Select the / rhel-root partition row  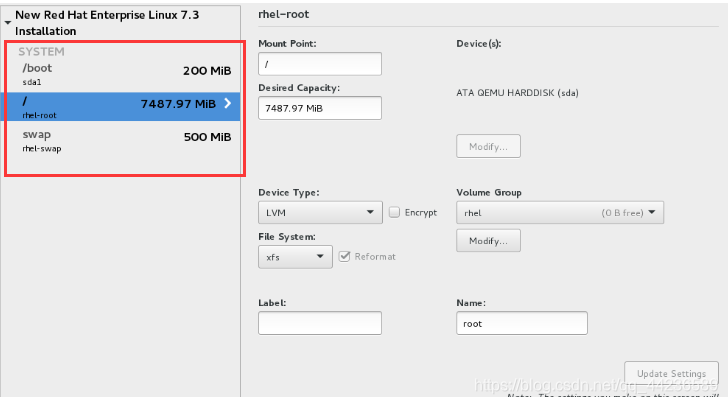tap(121, 107)
